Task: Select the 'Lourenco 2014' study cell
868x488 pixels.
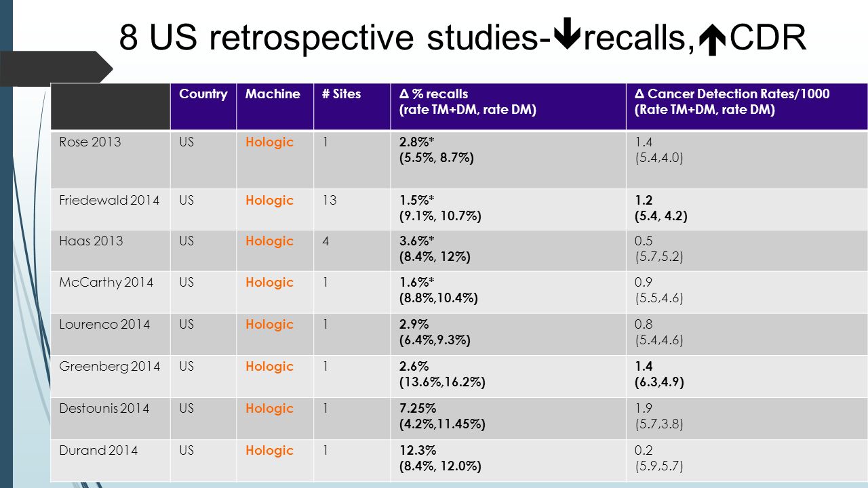Action: tap(111, 334)
